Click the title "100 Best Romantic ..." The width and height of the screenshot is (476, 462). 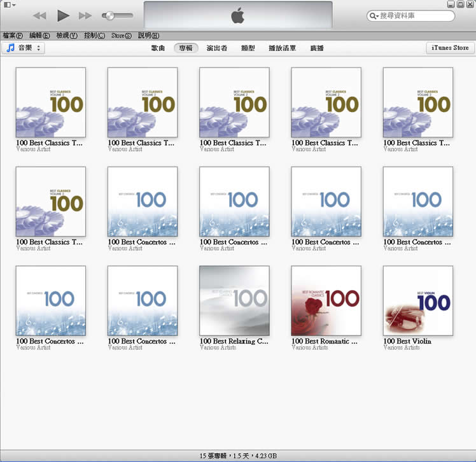click(325, 341)
